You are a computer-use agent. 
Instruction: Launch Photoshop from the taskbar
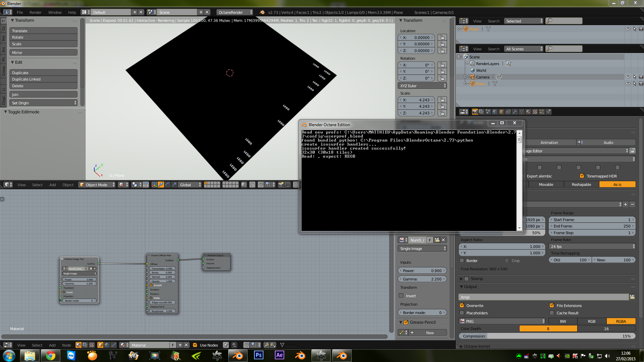pyautogui.click(x=259, y=355)
